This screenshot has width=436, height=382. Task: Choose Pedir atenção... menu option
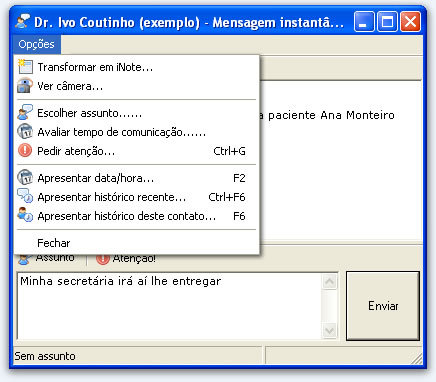(136, 151)
